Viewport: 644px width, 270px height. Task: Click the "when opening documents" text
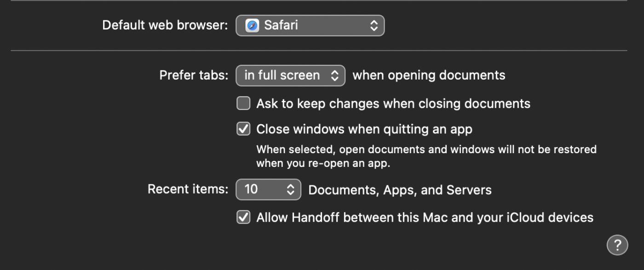(x=429, y=75)
